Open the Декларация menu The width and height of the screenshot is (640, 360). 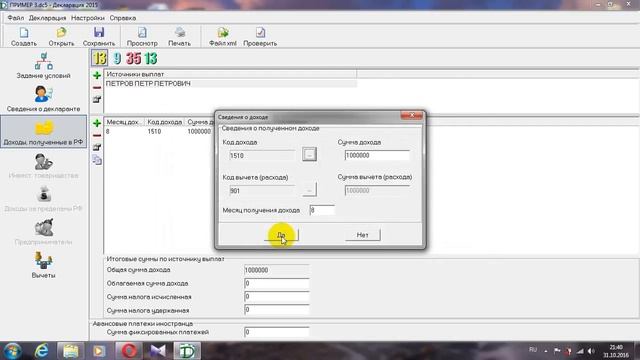(47, 18)
